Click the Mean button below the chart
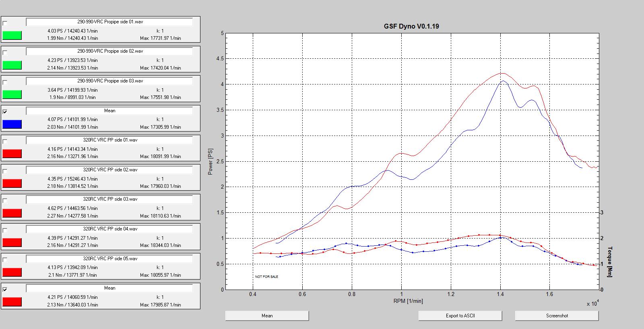 point(267,316)
